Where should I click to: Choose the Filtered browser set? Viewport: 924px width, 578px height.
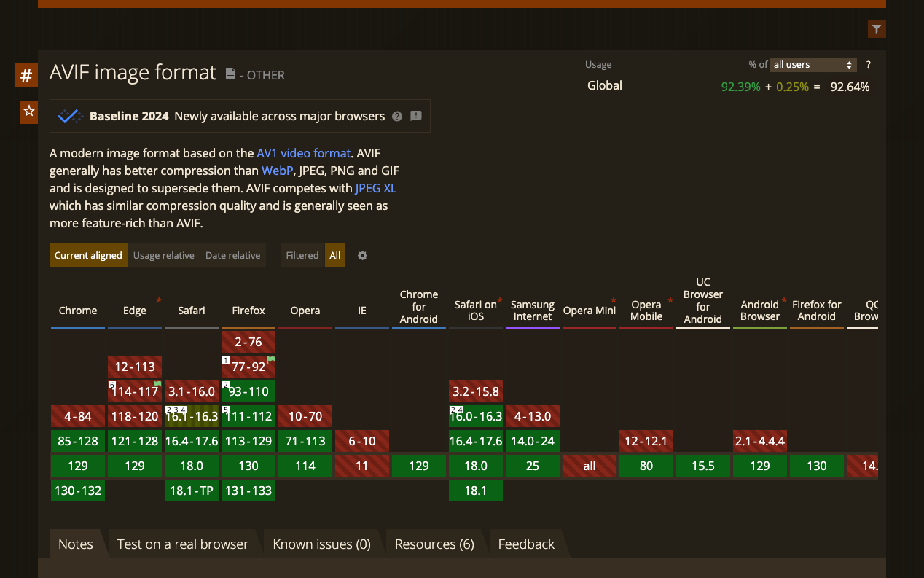[x=302, y=255]
